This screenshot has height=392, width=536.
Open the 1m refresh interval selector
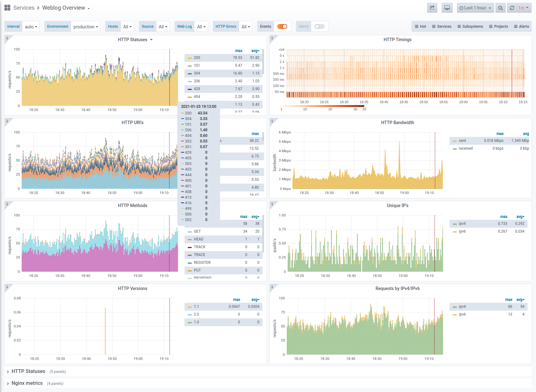tap(524, 8)
